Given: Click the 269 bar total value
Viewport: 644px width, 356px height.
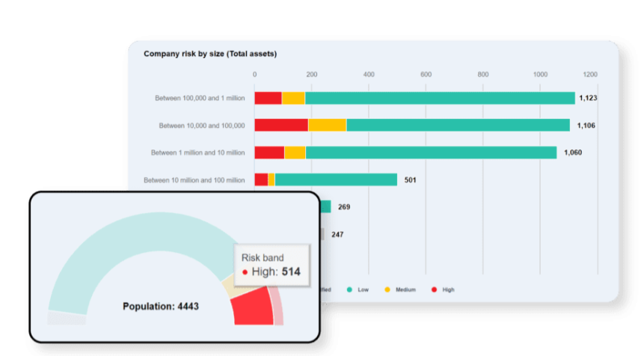Looking at the screenshot, I should tap(344, 207).
